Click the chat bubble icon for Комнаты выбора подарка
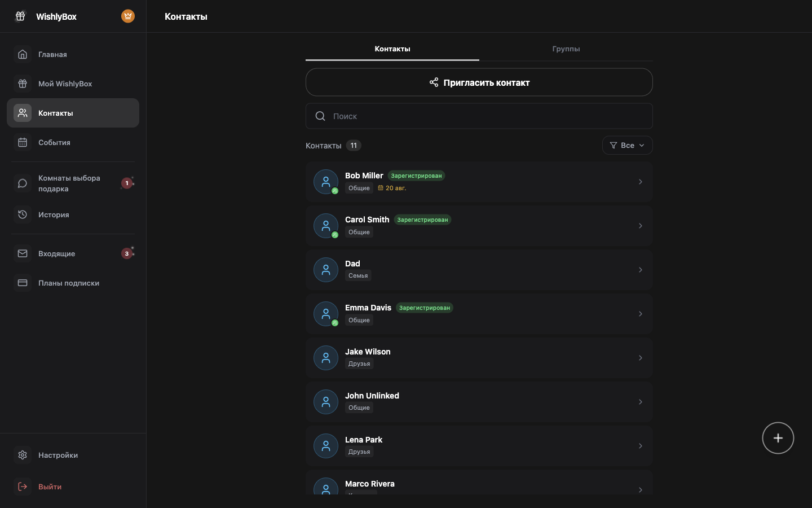 [x=23, y=183]
